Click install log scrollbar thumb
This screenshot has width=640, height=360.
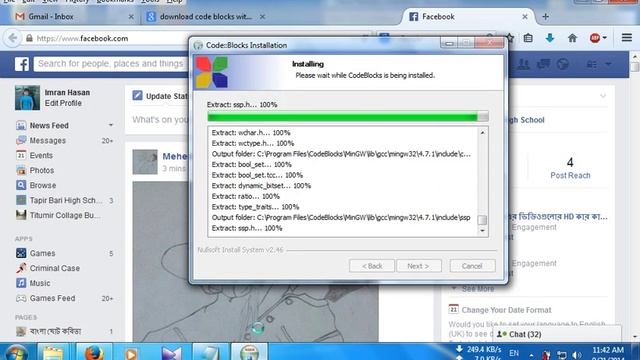click(482, 220)
